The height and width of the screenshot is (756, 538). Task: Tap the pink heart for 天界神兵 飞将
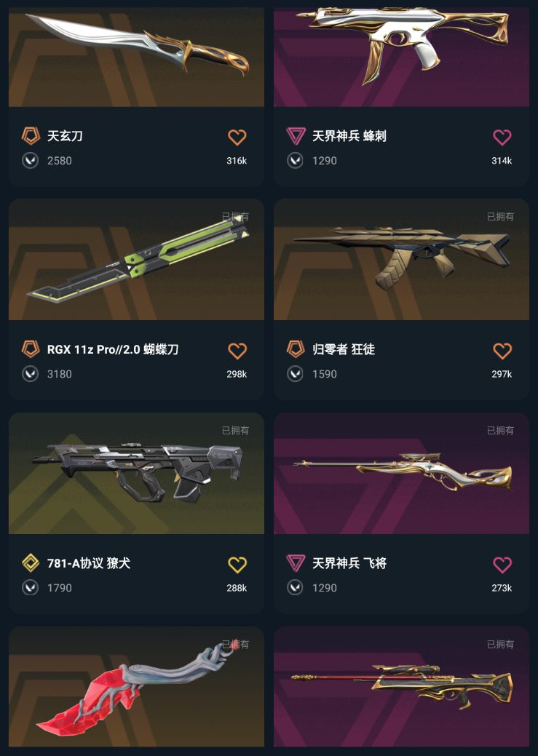pos(502,565)
